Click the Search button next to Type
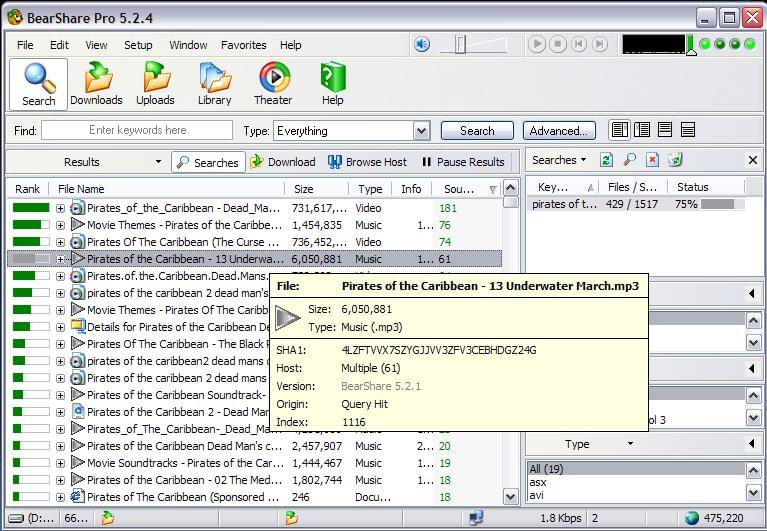 pyautogui.click(x=477, y=131)
